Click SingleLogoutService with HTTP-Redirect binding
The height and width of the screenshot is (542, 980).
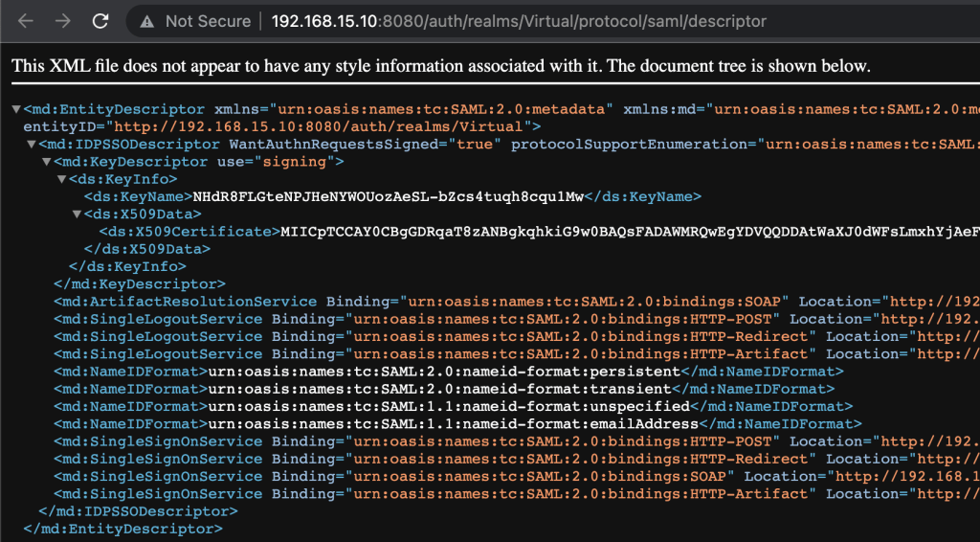coord(158,336)
